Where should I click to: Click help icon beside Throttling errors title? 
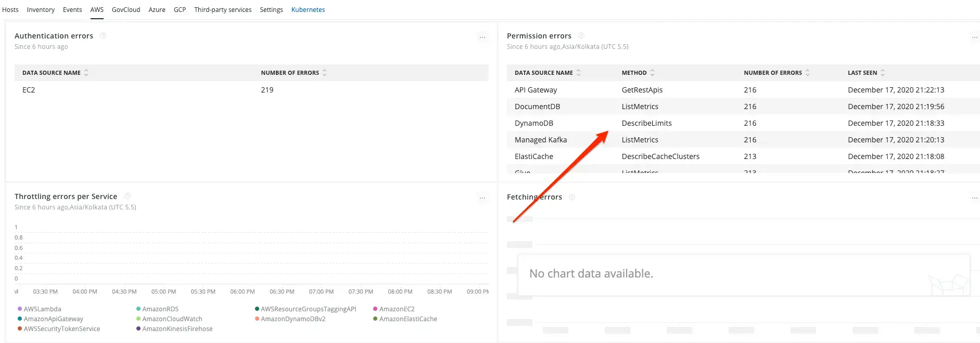pyautogui.click(x=128, y=196)
